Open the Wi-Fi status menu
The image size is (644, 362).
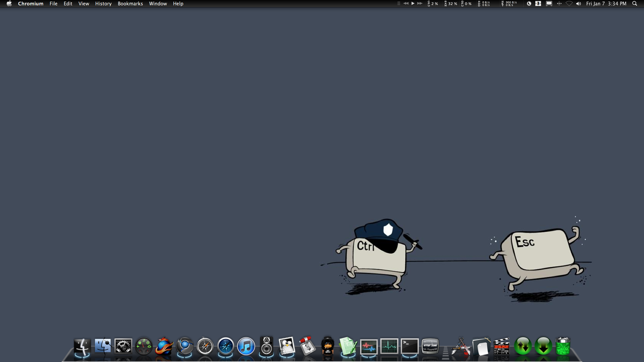[x=569, y=4]
